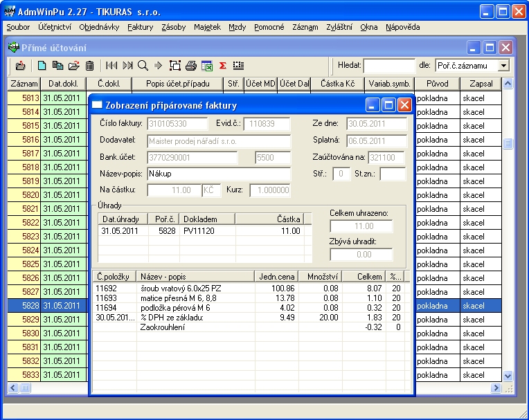Open the Mzdy menu
Screen dimensions: 529x420
(x=237, y=27)
